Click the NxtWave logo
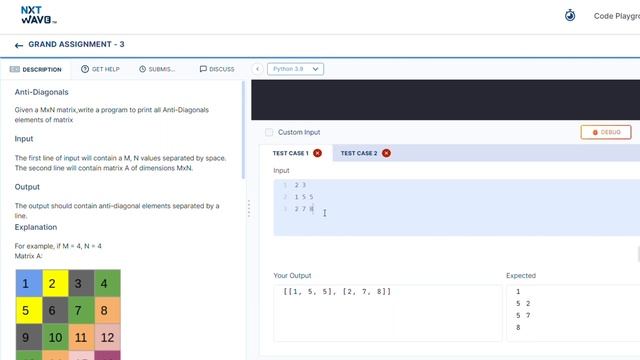 point(38,15)
